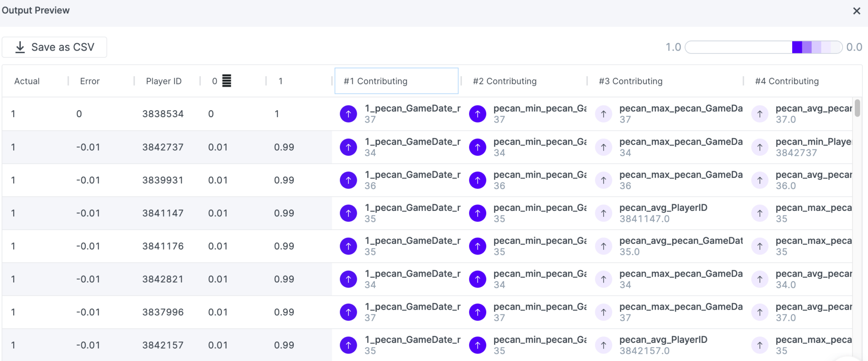This screenshot has height=361, width=868.
Task: Click #1 contributing up arrow for player 3842157
Action: click(x=348, y=345)
